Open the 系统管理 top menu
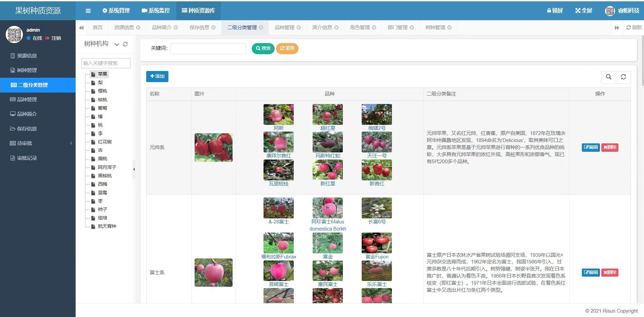Screen dimensions: 644x317 point(116,11)
